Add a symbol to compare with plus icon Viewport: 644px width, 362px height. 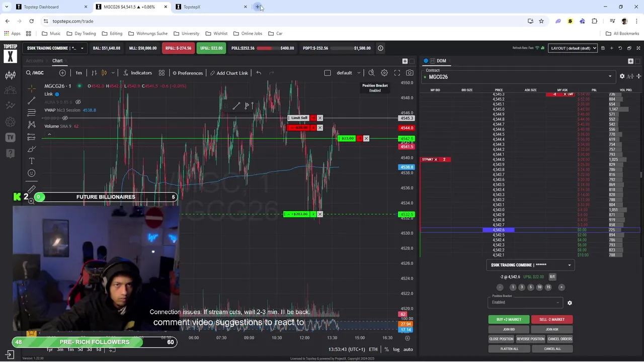click(x=62, y=73)
